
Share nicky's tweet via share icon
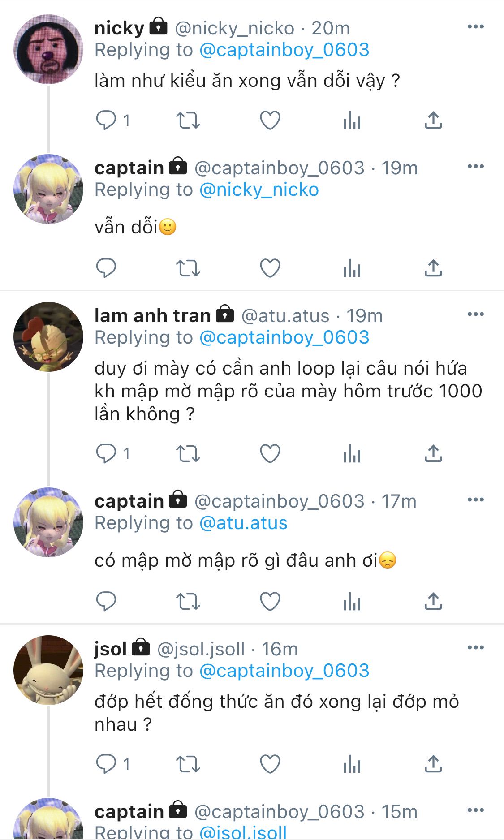pos(433,120)
